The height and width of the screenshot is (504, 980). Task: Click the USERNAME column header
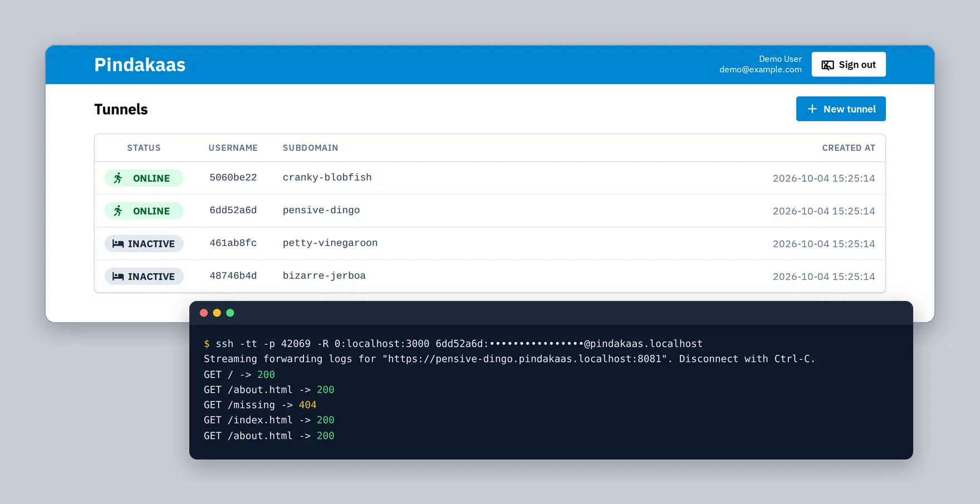(x=233, y=148)
